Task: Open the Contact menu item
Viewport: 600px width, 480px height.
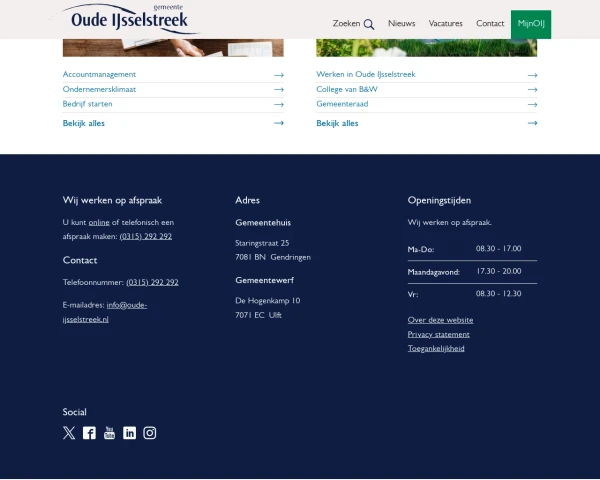Action: (490, 24)
